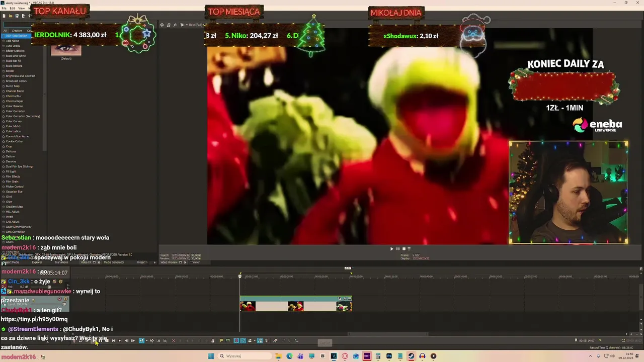This screenshot has height=362, width=644.
Task: Toggle the Normal edit tool button
Action: [x=141, y=341]
